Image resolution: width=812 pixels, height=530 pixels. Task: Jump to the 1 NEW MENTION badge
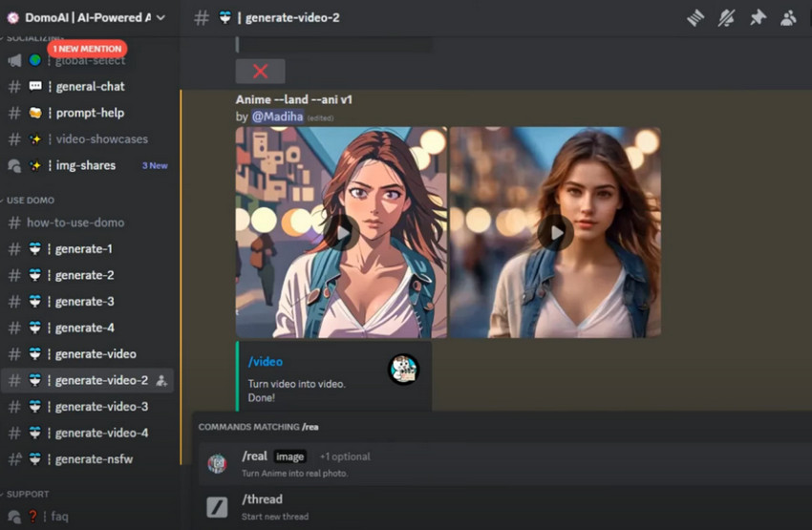point(87,49)
